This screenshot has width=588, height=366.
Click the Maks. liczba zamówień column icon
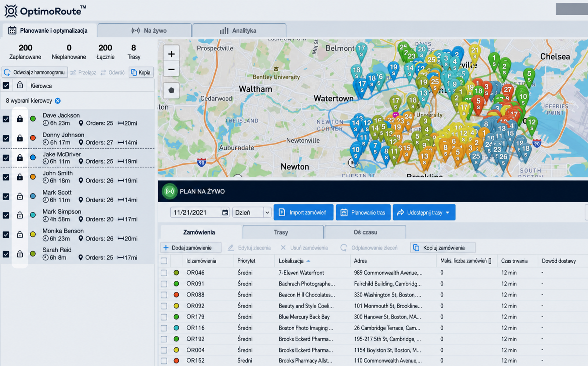pyautogui.click(x=490, y=261)
